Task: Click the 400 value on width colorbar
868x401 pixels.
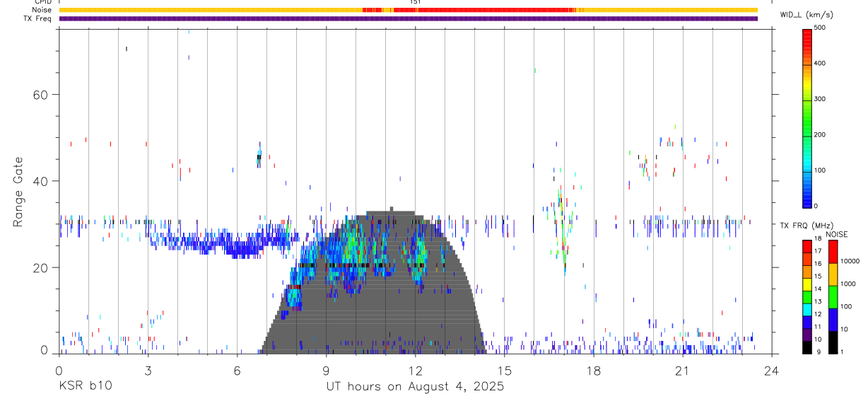Action: [x=820, y=64]
